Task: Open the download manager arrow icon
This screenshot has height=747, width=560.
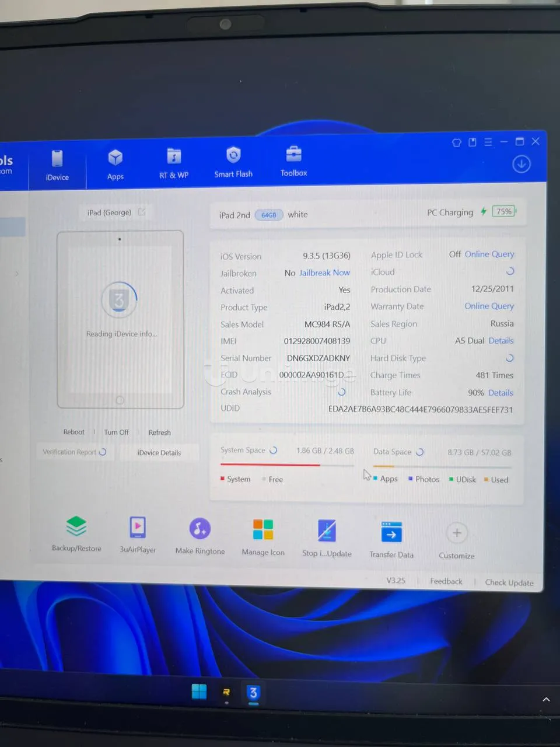Action: click(x=521, y=165)
